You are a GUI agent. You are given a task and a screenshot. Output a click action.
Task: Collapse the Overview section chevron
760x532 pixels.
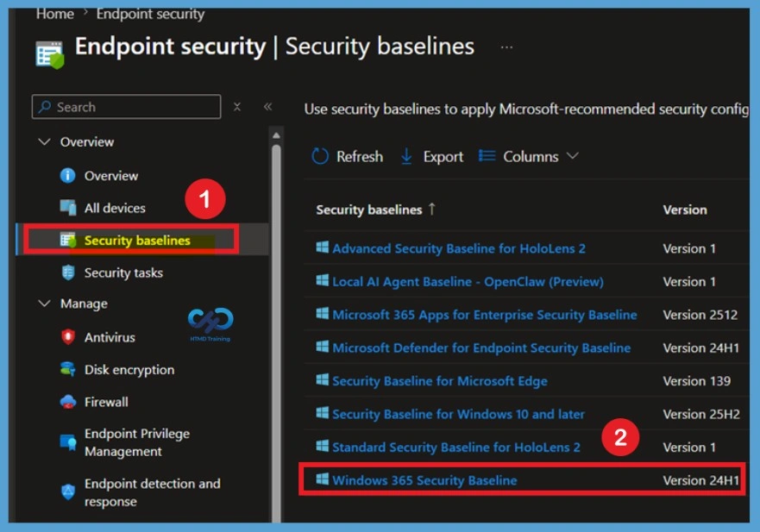pyautogui.click(x=44, y=142)
